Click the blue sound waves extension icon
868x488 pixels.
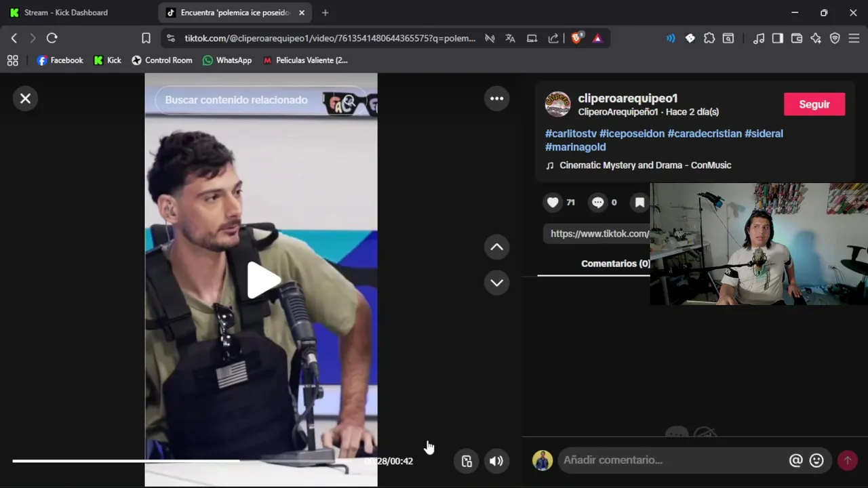[x=671, y=39]
